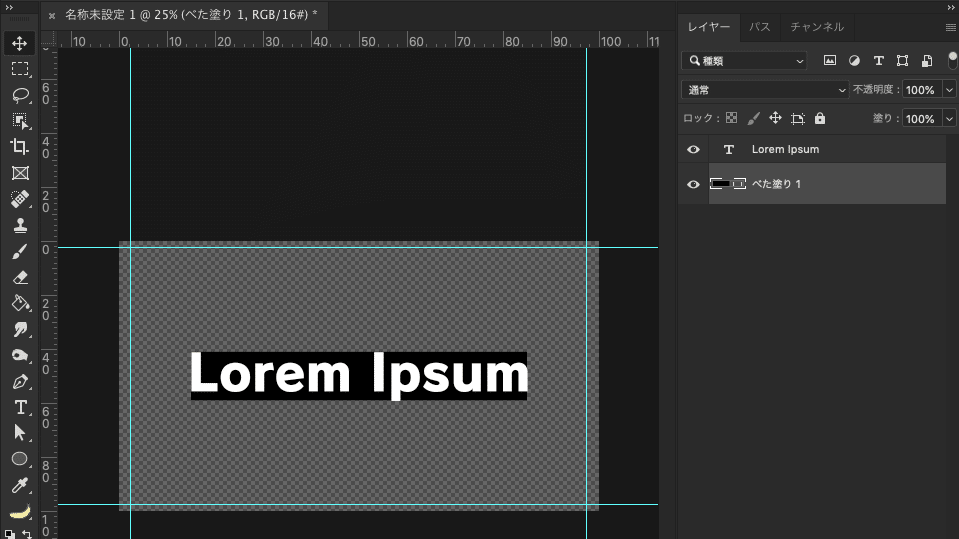Filter layers by shape layers icon
This screenshot has width=959, height=539.
902,61
